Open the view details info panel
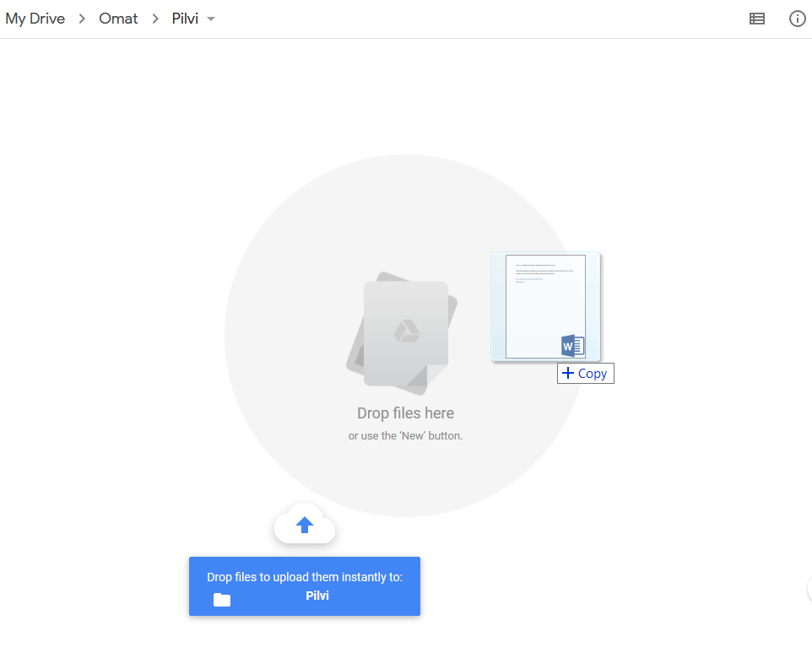This screenshot has width=812, height=658. [x=797, y=19]
